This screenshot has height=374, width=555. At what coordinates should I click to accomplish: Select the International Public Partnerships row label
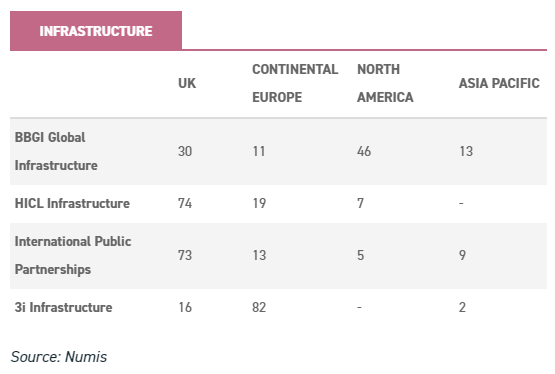coord(73,255)
